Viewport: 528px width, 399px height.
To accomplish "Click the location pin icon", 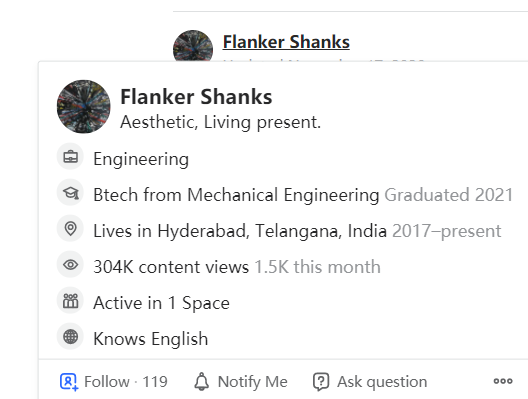I will [x=70, y=229].
